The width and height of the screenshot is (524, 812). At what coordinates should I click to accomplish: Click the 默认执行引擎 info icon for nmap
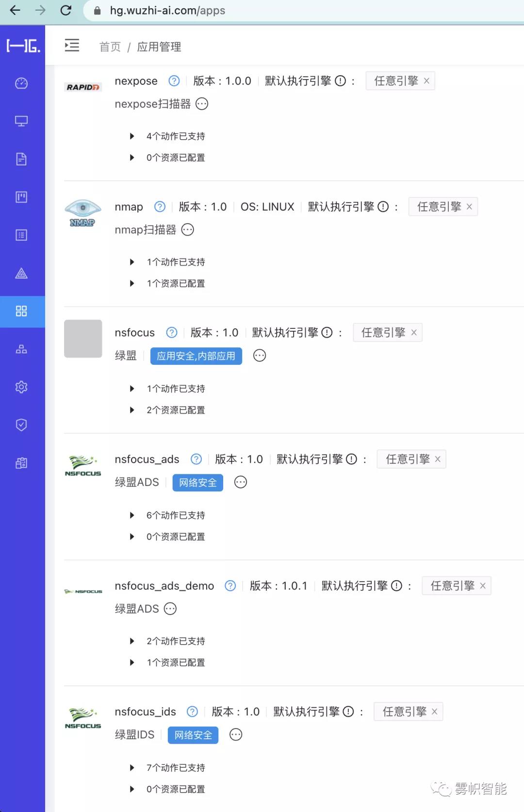[x=383, y=207]
